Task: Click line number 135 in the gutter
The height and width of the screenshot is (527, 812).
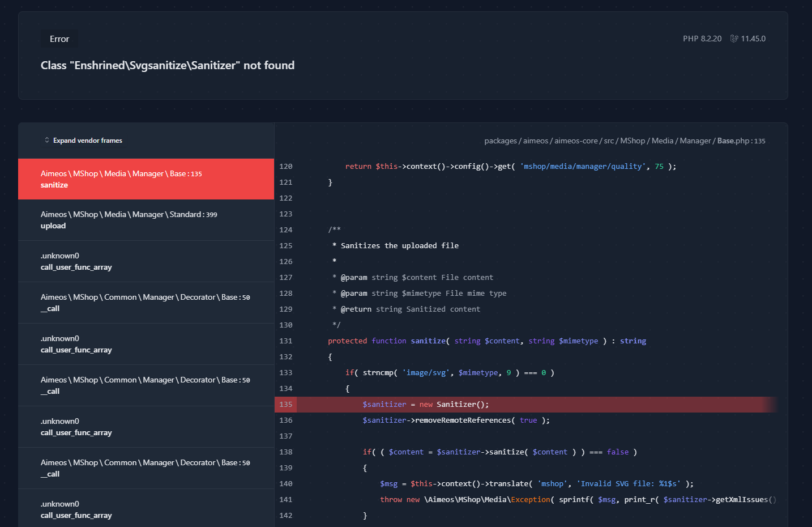Action: [x=286, y=405]
